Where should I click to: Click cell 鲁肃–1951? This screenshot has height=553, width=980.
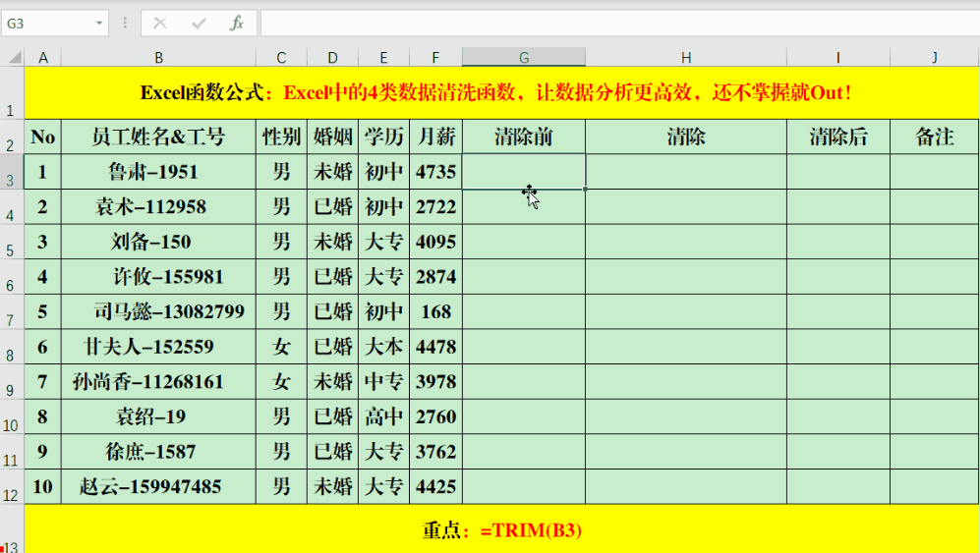[x=159, y=172]
